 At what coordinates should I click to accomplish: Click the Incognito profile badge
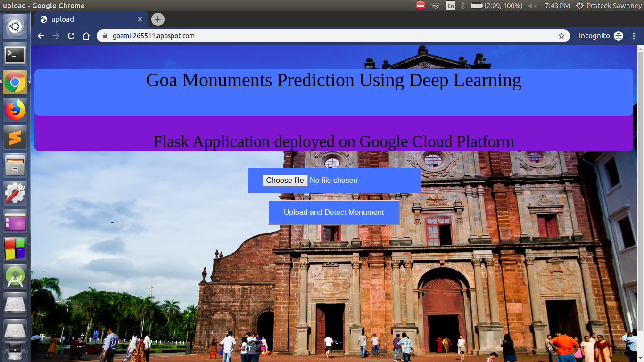(618, 36)
